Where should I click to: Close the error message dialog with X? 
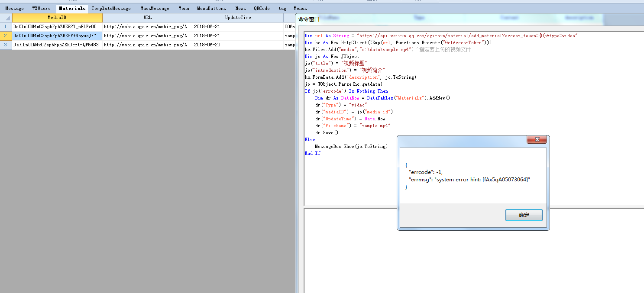537,139
